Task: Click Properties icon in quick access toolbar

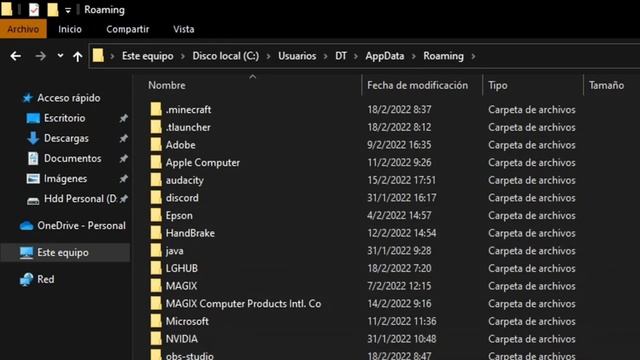Action: point(34,9)
